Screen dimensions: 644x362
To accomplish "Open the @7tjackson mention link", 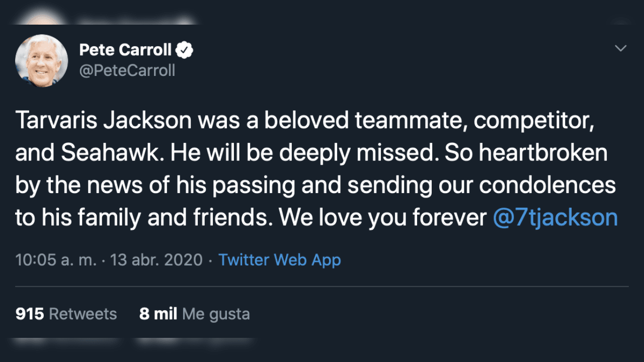I will coord(555,217).
